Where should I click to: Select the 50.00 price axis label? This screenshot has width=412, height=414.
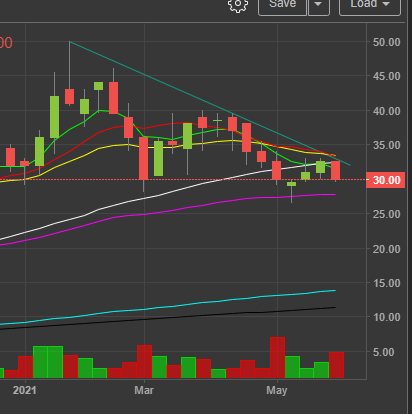[x=387, y=42]
